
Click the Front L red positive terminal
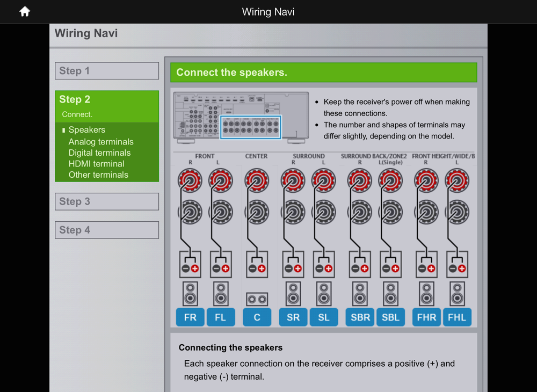point(221,180)
